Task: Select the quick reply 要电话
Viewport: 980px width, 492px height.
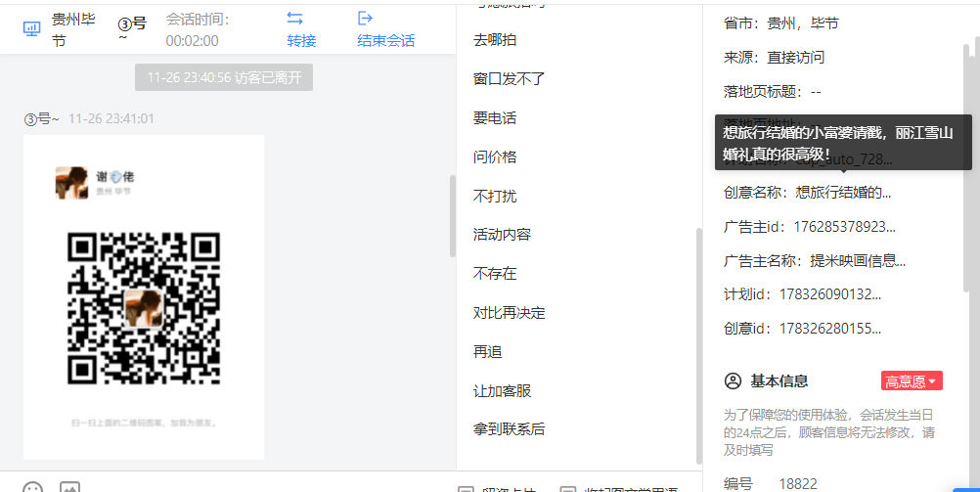Action: (494, 117)
